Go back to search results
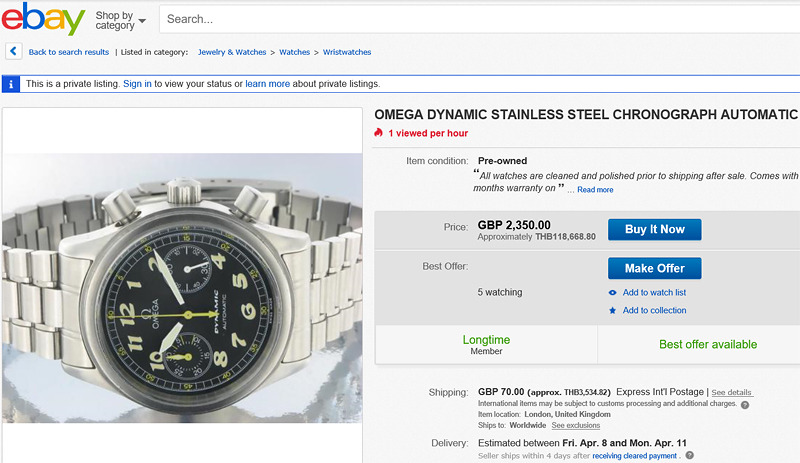 69,52
